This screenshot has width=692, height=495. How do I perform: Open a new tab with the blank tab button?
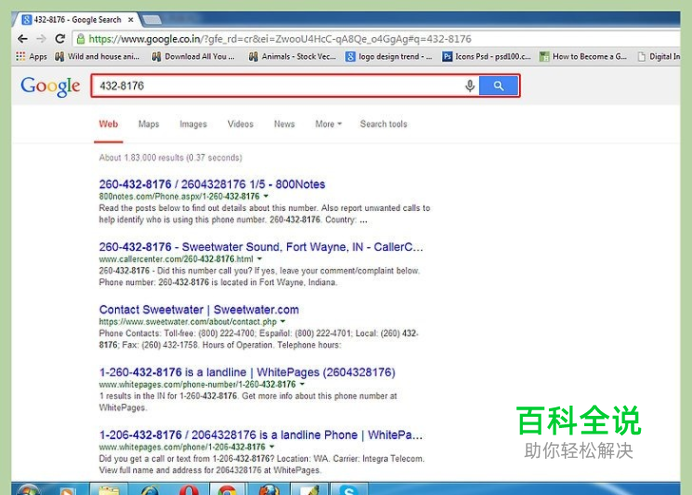(x=152, y=19)
